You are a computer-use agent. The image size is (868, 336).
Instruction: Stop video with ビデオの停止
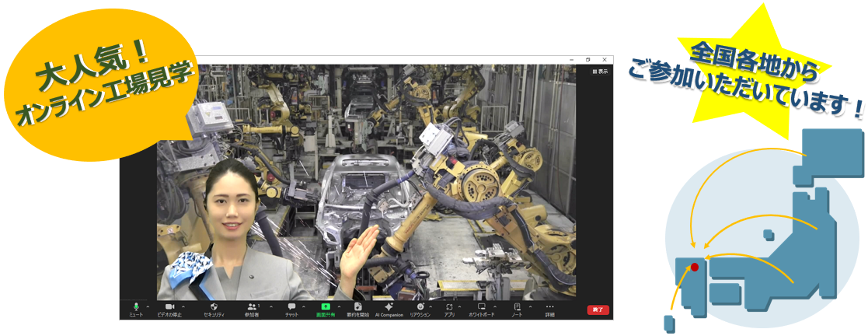(170, 308)
